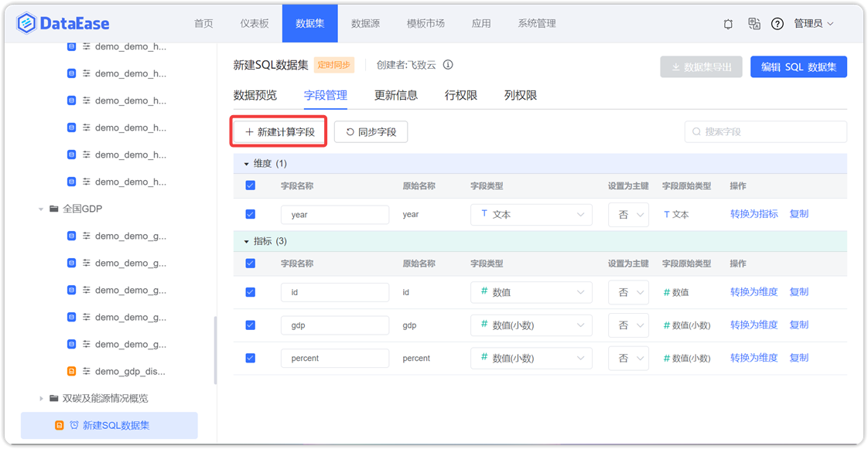Uncheck the year field checkbox

[x=250, y=215]
